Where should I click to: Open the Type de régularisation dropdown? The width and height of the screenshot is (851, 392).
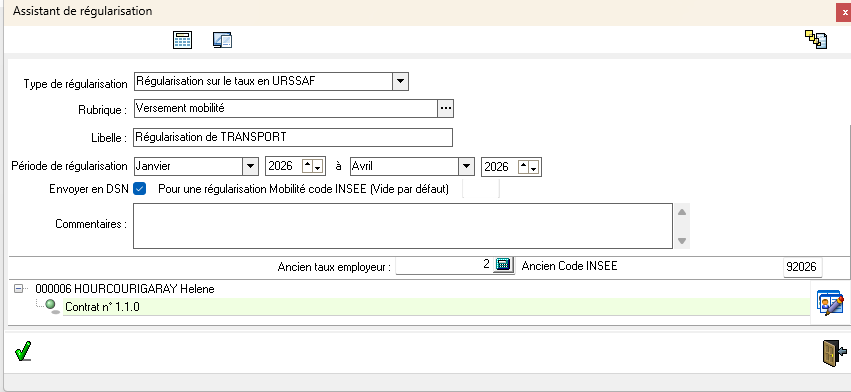[400, 81]
